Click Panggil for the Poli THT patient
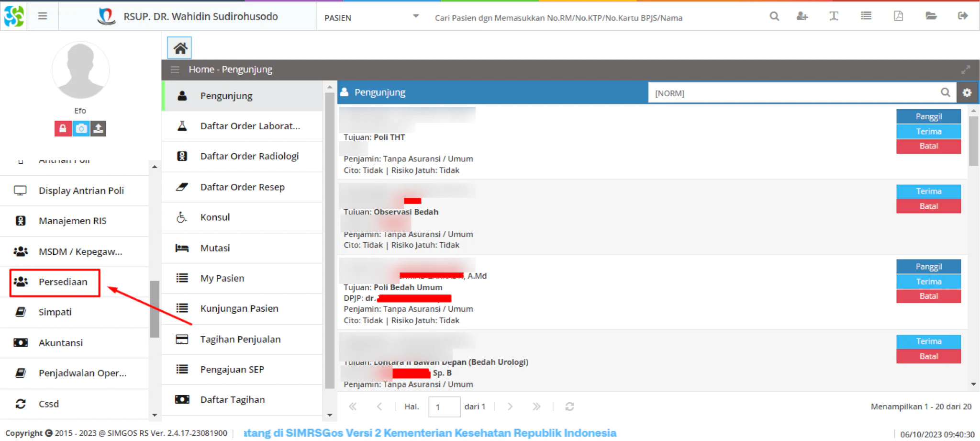This screenshot has height=441, width=980. click(928, 116)
